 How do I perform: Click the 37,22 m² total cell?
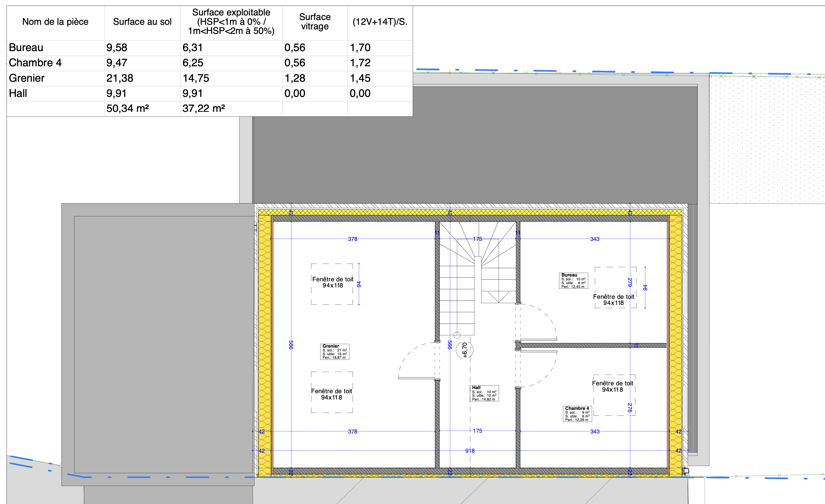click(x=204, y=109)
